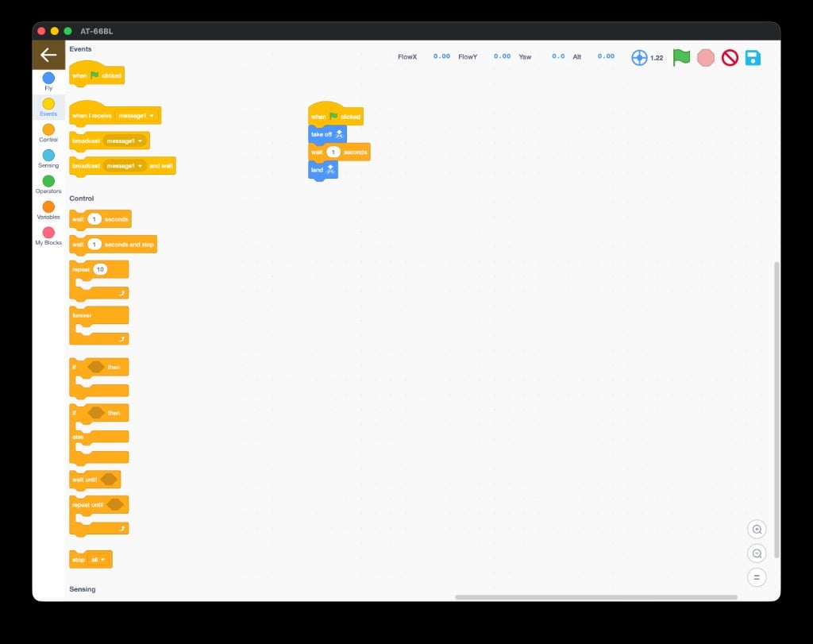The width and height of the screenshot is (813, 644).
Task: Click the back arrow button
Action: coord(48,55)
